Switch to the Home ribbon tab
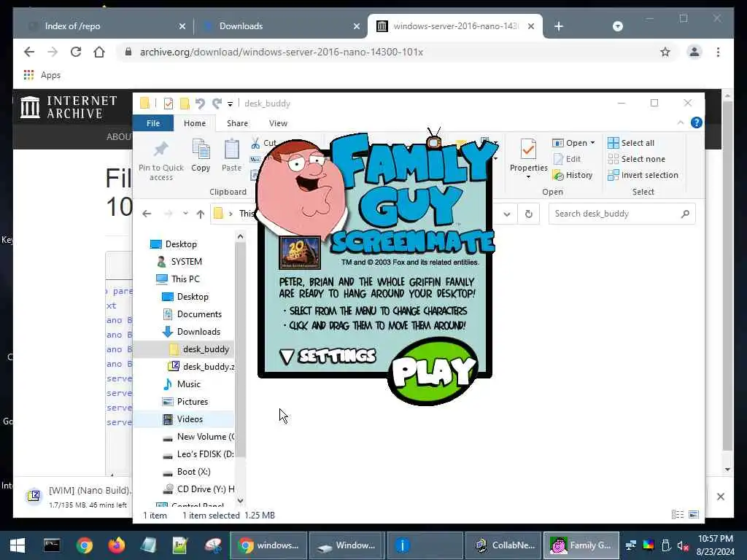 [194, 123]
